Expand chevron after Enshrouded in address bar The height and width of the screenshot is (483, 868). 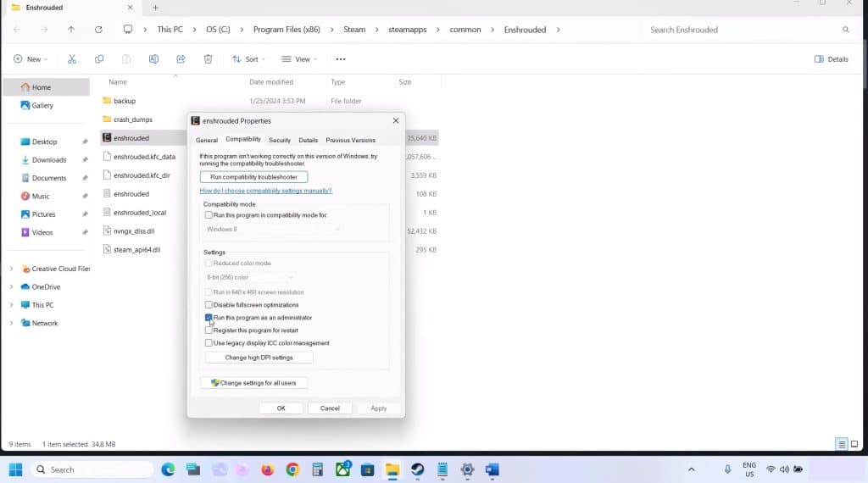pos(558,30)
